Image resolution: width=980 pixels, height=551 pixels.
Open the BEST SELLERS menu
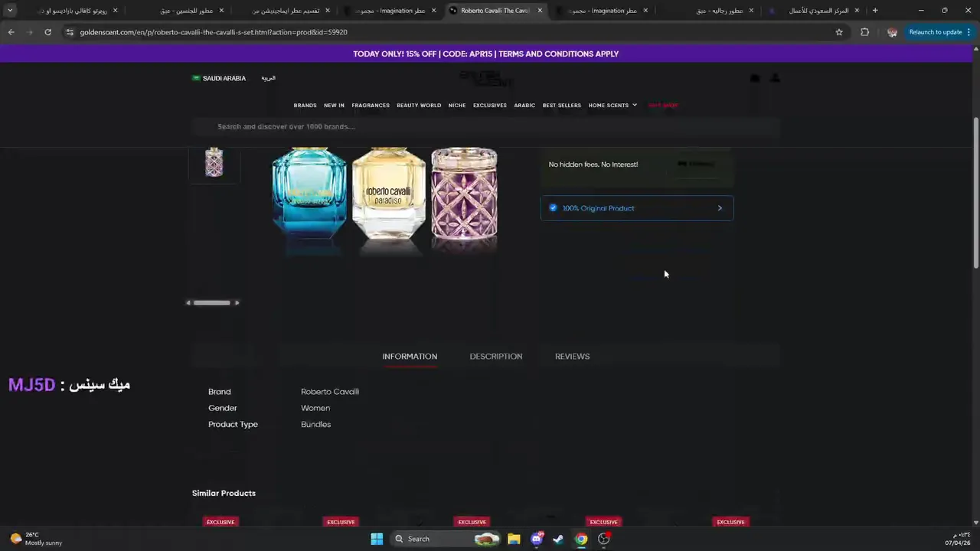[562, 105]
